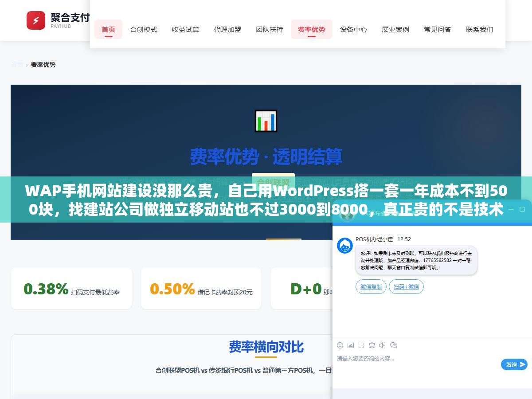Open the emoji picker in chat
This screenshot has width=532, height=399.
point(340,345)
